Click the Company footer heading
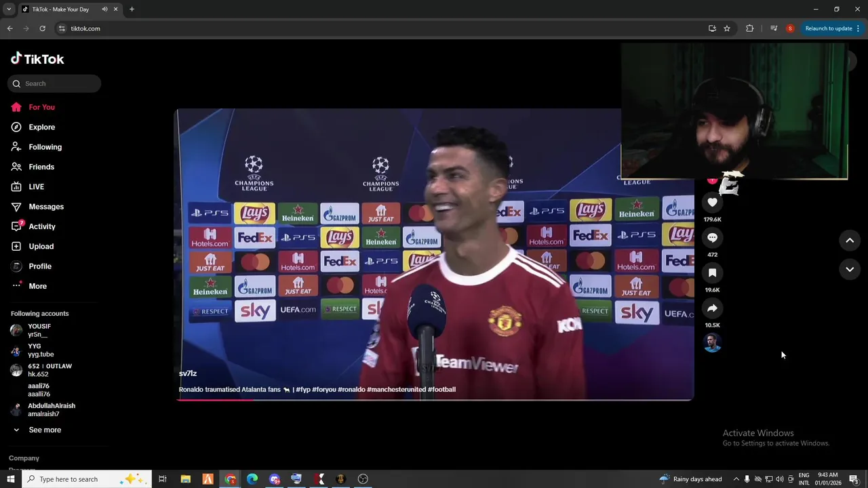The height and width of the screenshot is (488, 868). [x=24, y=458]
